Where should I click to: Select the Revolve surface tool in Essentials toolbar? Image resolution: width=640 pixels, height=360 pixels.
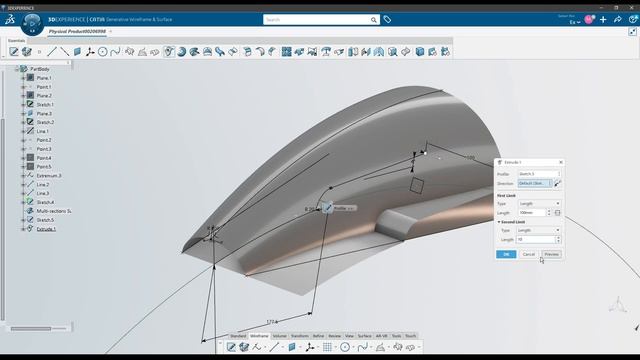coord(182,52)
